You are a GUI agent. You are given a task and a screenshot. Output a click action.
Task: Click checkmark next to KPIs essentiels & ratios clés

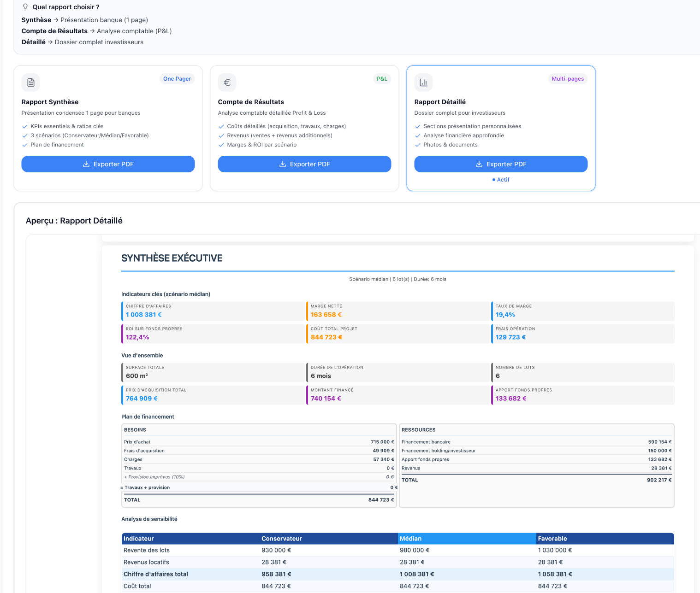tap(25, 126)
